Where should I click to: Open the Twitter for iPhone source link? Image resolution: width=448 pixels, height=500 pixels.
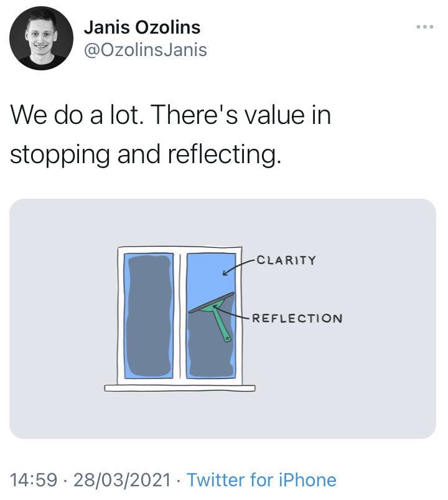tap(261, 480)
